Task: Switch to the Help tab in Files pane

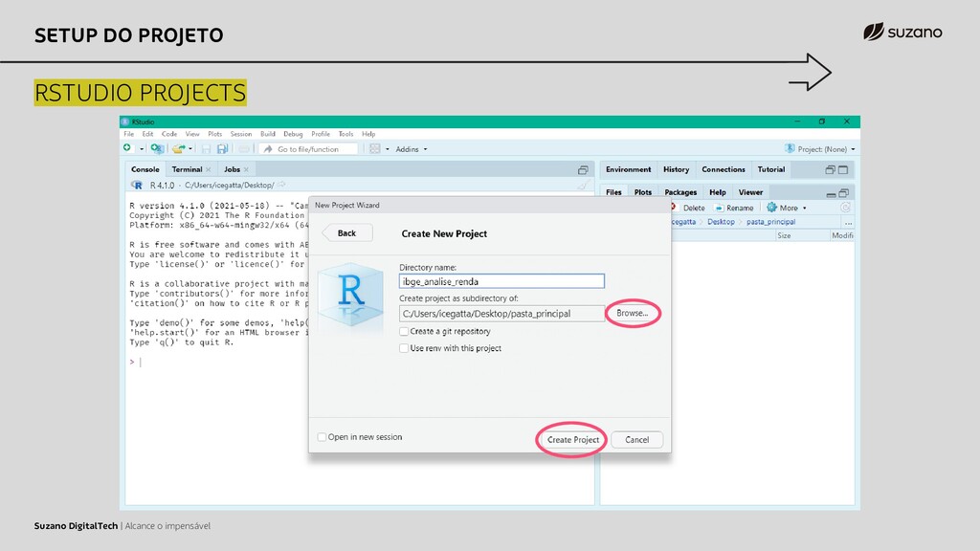Action: coord(718,191)
